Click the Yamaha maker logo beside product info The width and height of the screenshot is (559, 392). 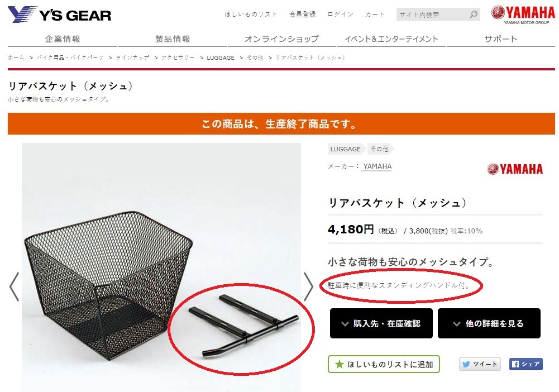(515, 169)
